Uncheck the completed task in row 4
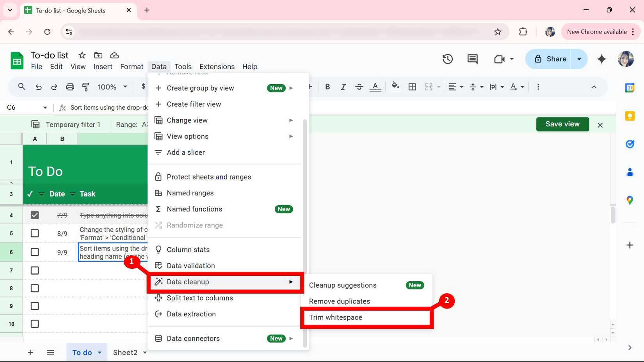 [x=35, y=215]
